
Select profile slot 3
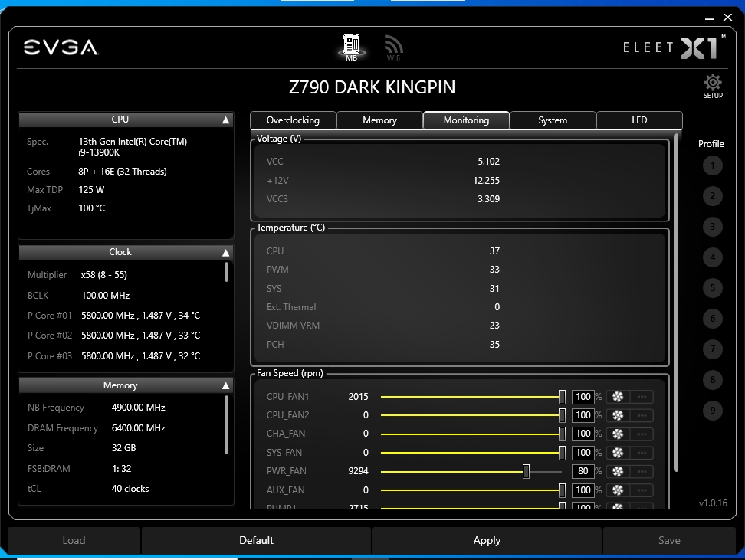tap(712, 227)
